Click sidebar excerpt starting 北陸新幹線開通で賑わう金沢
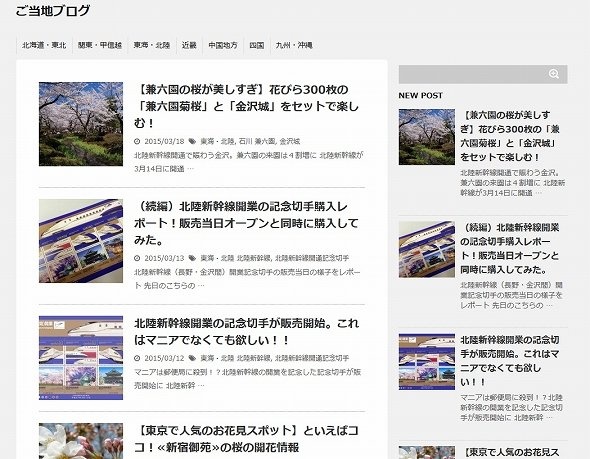Image resolution: width=590 pixels, height=459 pixels. coord(512,183)
